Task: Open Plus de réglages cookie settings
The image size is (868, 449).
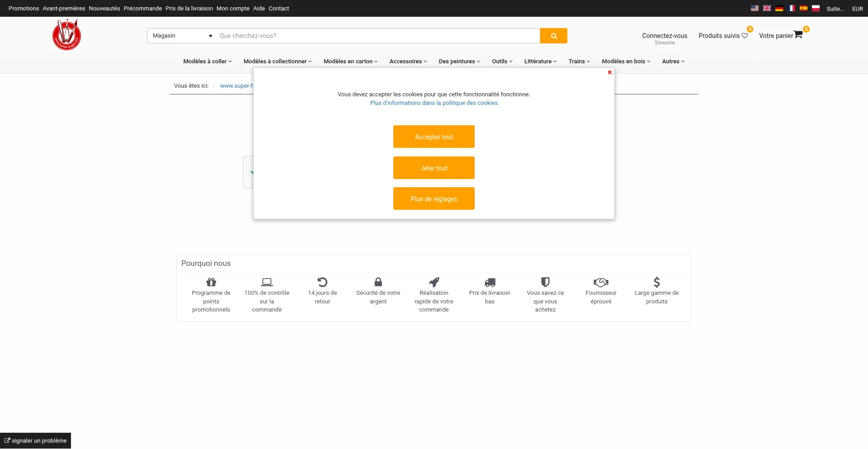Action: (x=434, y=199)
